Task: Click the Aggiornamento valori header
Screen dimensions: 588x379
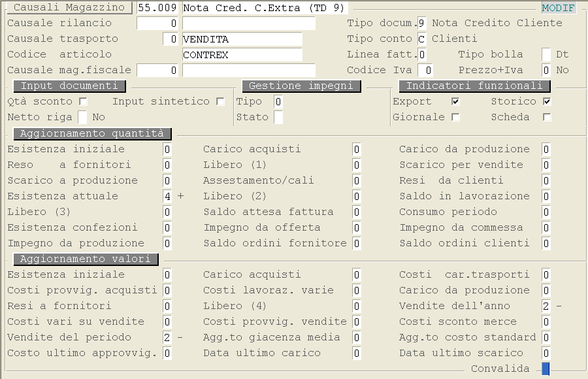Action: pyautogui.click(x=86, y=259)
